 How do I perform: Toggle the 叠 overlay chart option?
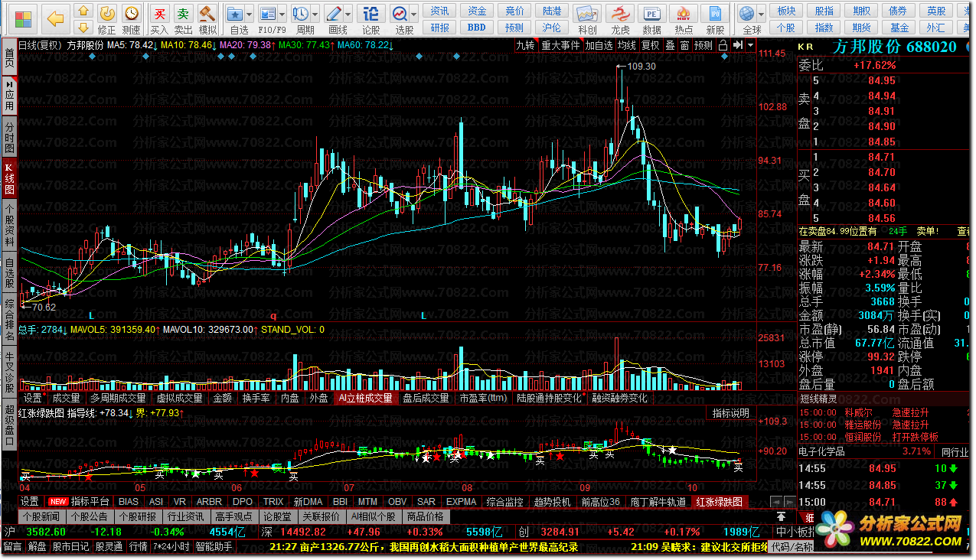pos(670,45)
